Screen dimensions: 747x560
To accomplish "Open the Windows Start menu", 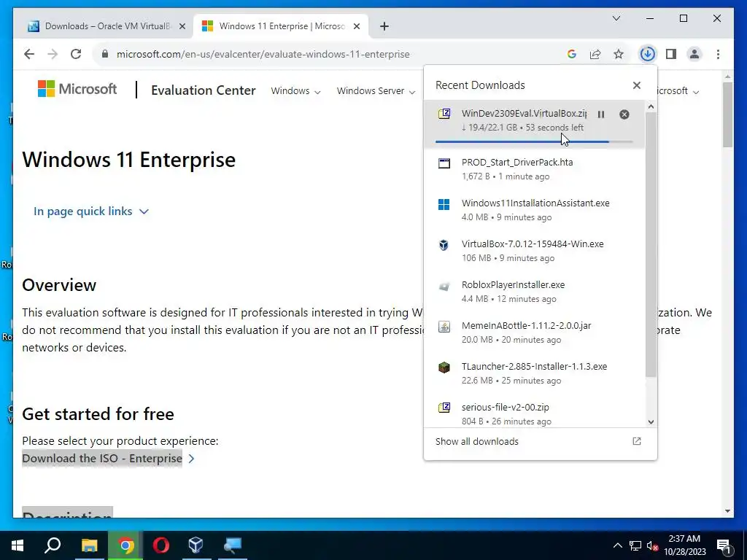I will click(18, 545).
